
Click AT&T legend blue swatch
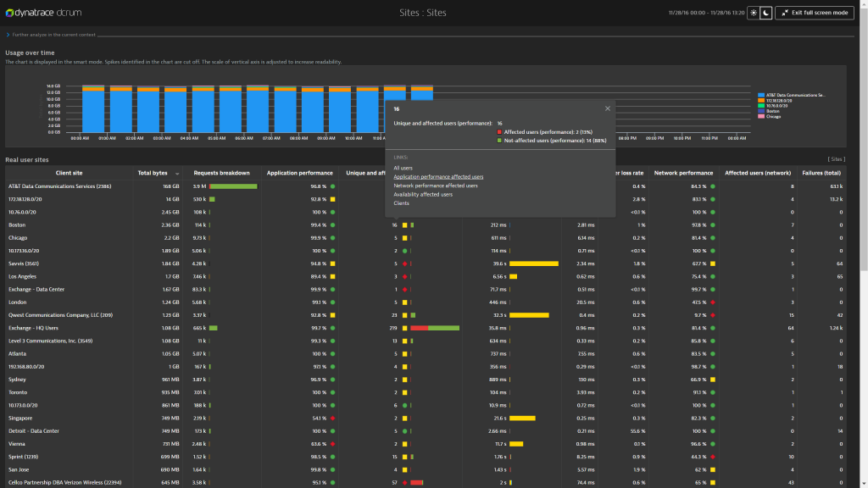[x=761, y=95]
